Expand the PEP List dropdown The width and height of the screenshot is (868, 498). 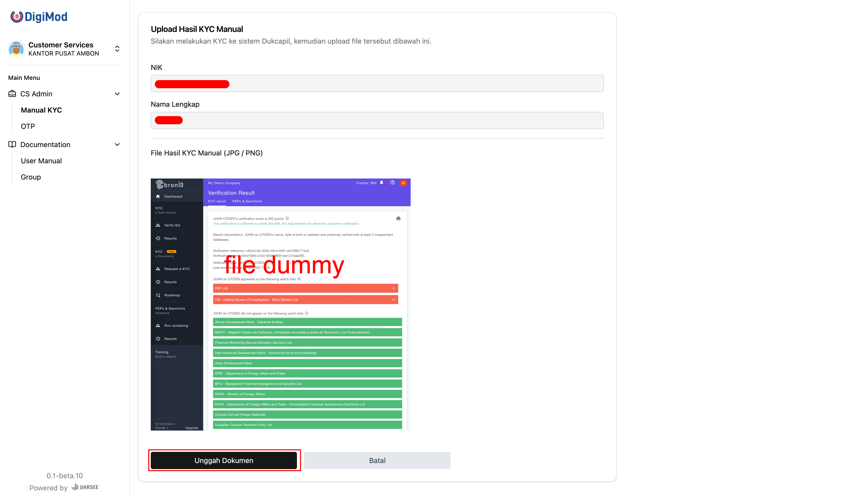click(393, 288)
